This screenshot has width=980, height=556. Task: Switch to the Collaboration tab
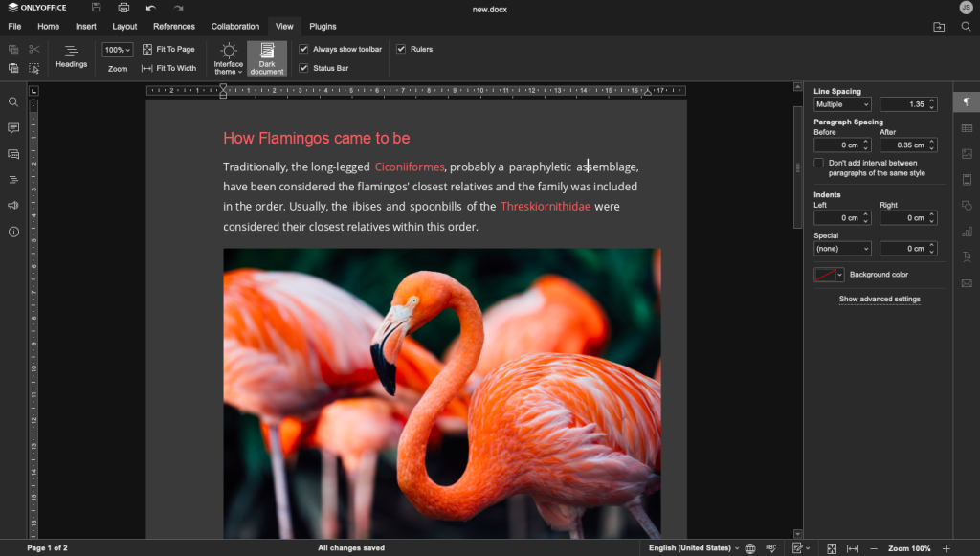point(234,26)
